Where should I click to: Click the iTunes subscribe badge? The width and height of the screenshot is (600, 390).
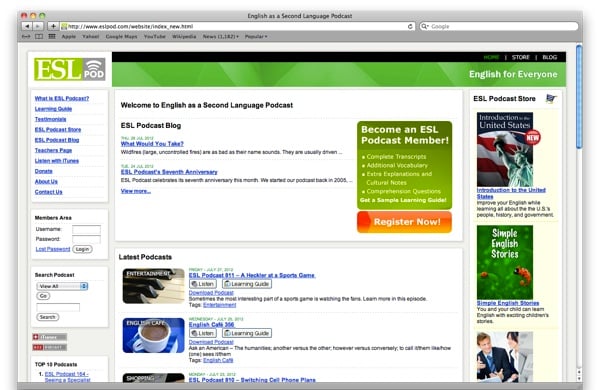[x=49, y=337]
